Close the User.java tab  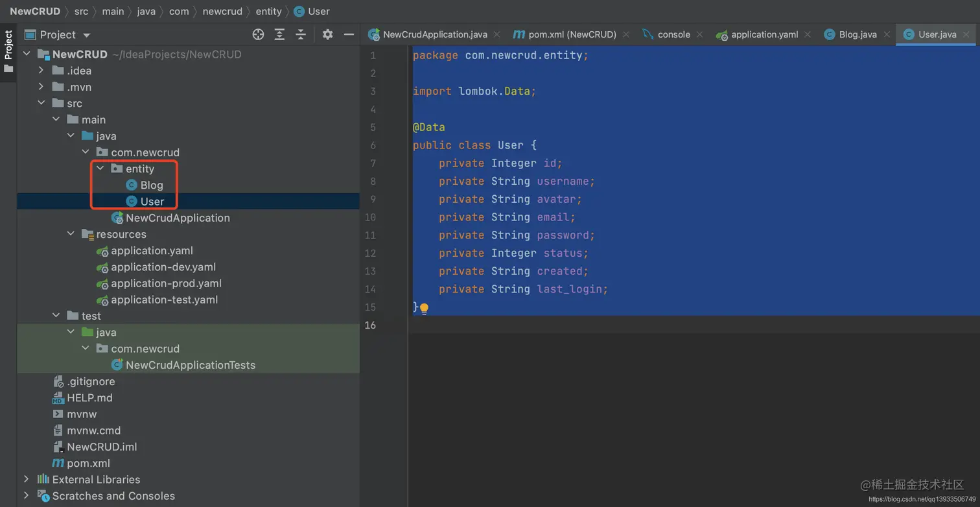(x=965, y=34)
